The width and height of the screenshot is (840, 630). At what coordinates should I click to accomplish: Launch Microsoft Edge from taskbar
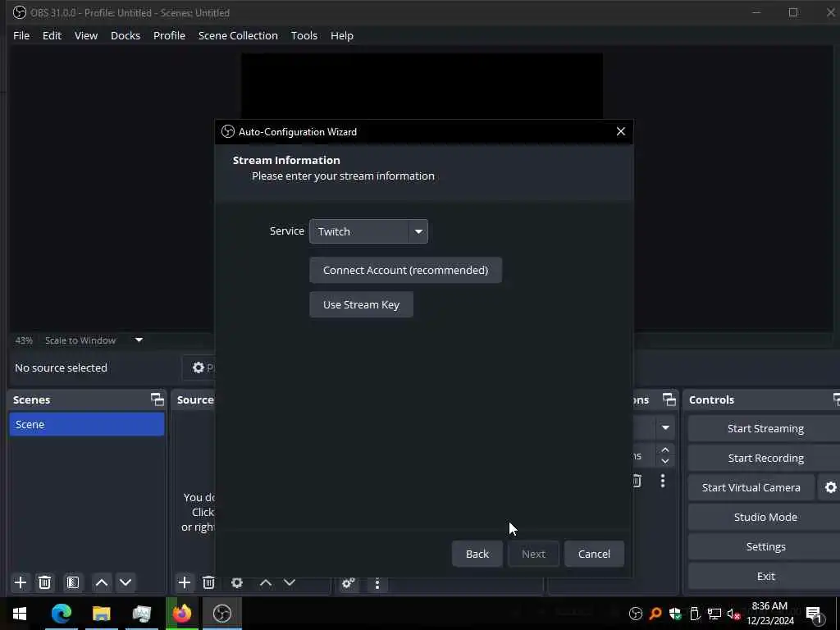point(62,614)
